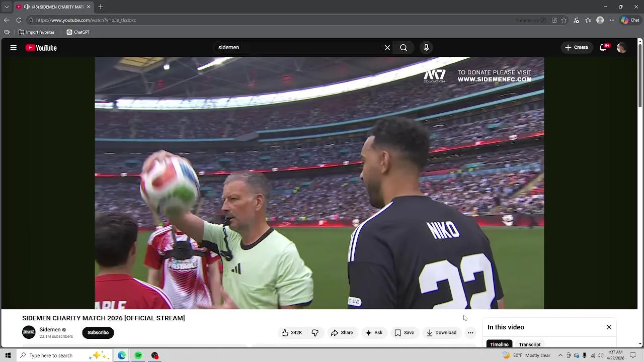Click the video player frame
The height and width of the screenshot is (362, 644).
pos(319,183)
